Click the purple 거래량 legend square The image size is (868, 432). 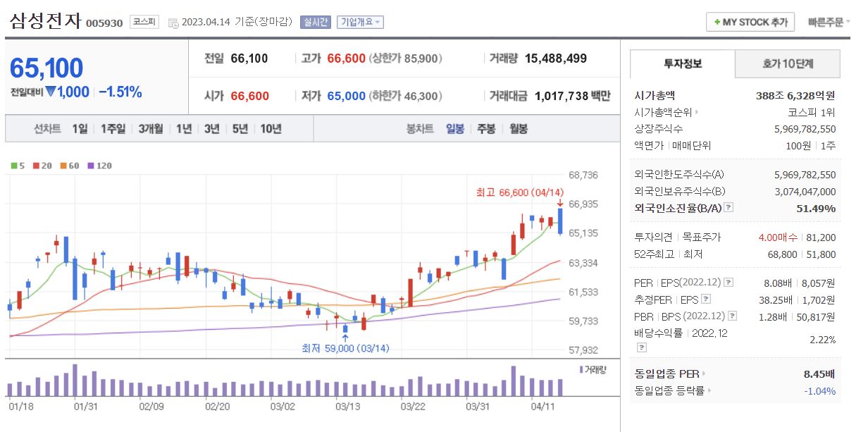point(581,369)
